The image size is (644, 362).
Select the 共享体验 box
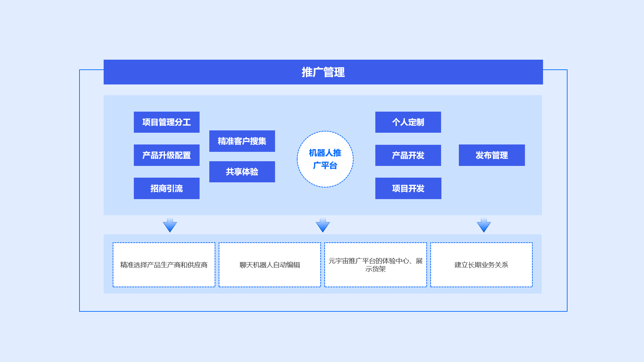(242, 172)
